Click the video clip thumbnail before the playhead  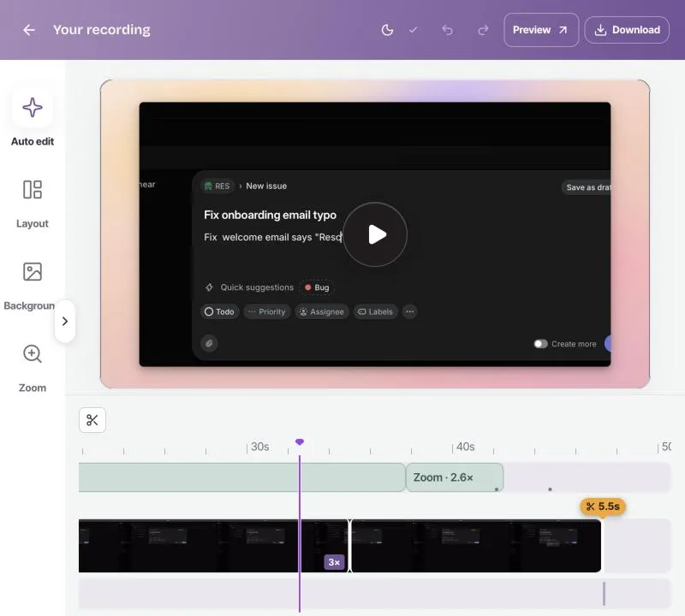[x=188, y=546]
